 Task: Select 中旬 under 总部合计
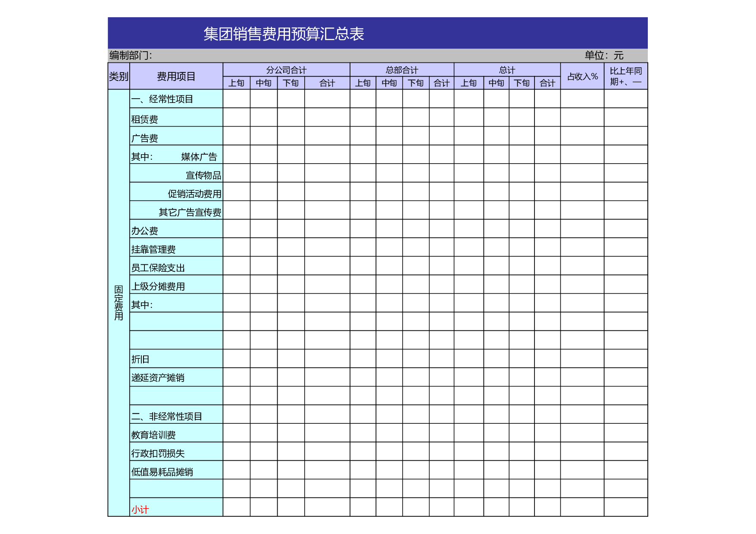point(389,83)
